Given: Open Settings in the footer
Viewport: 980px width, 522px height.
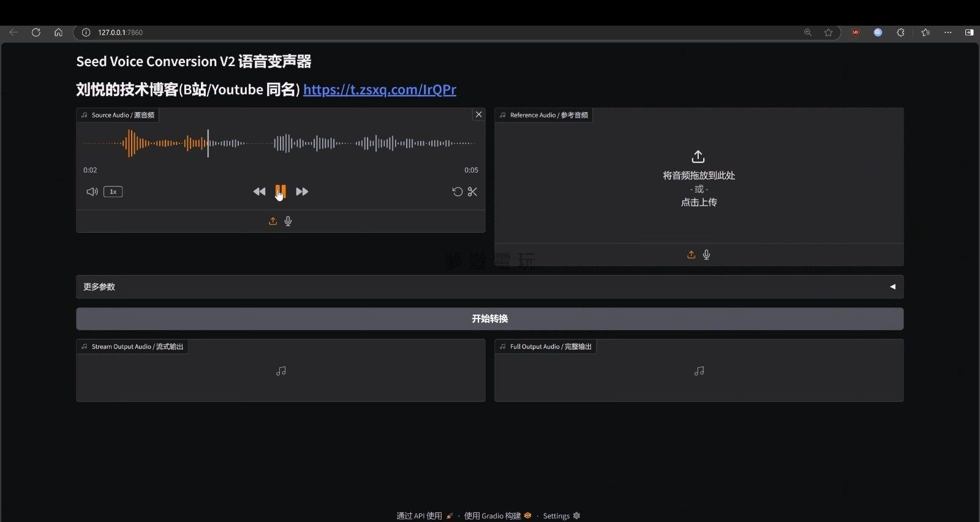Looking at the screenshot, I should click(x=560, y=516).
